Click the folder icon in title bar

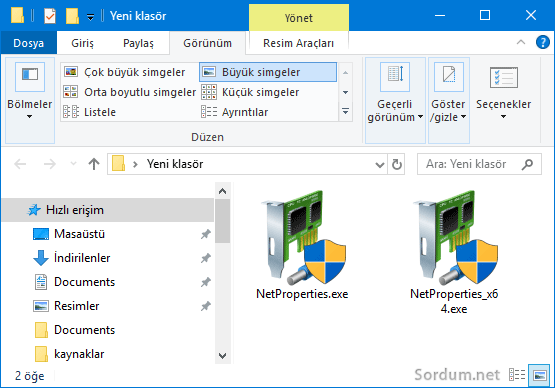(17, 16)
